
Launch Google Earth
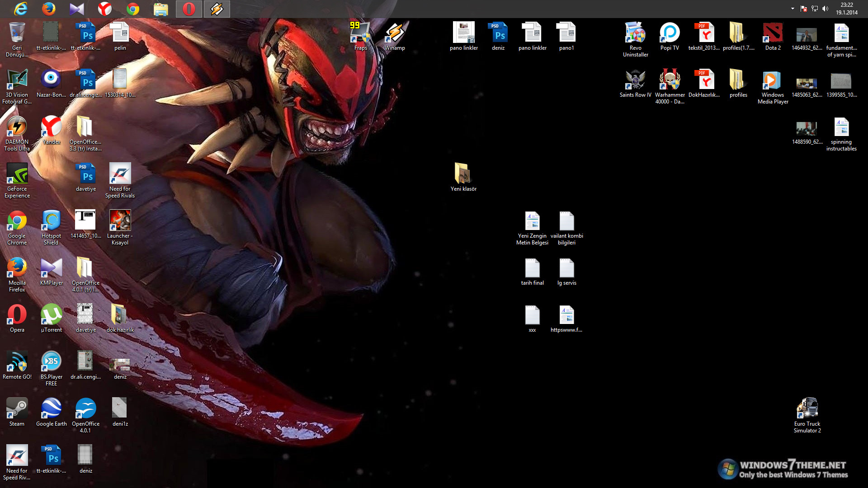[52, 413]
